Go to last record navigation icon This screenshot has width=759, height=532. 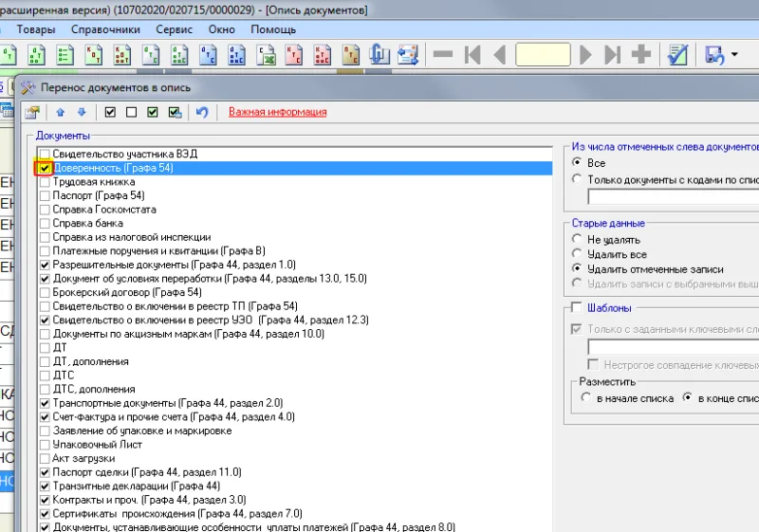[x=612, y=54]
